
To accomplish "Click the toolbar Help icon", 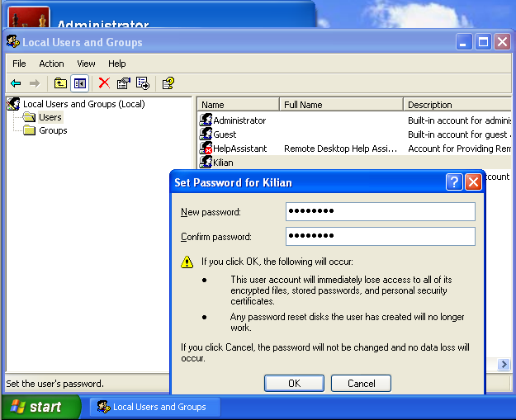I will [x=168, y=83].
